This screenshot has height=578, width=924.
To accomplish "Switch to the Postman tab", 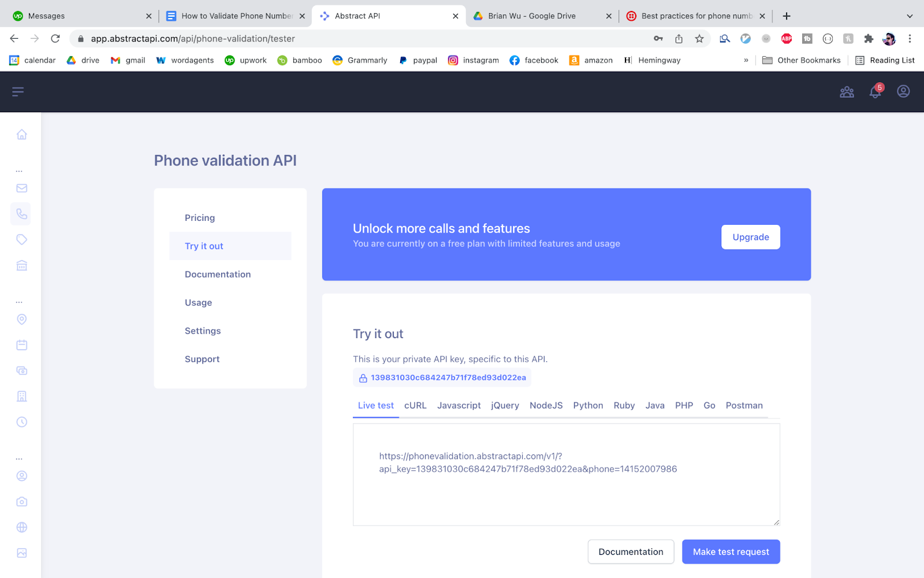I will (744, 405).
